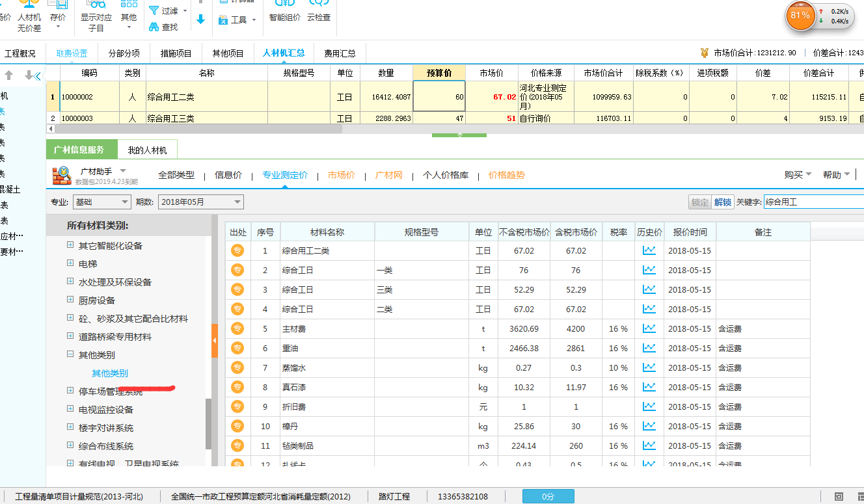Expand the 电梯 category
Viewport: 864px width, 504px height.
(70, 264)
